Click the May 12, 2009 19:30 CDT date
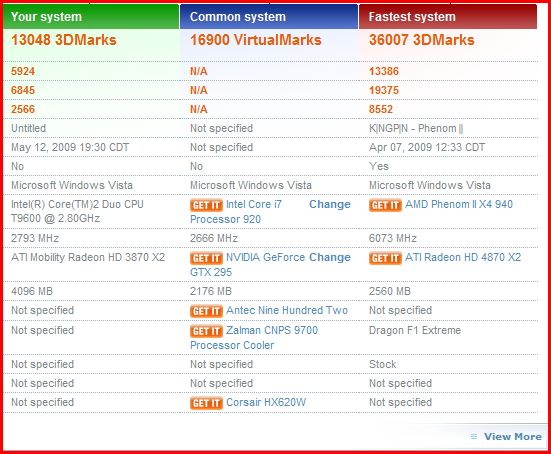This screenshot has width=551, height=454. [70, 147]
